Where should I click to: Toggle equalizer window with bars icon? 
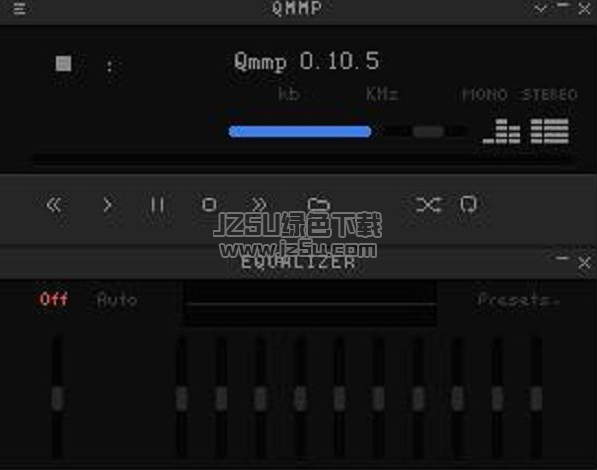[x=501, y=131]
